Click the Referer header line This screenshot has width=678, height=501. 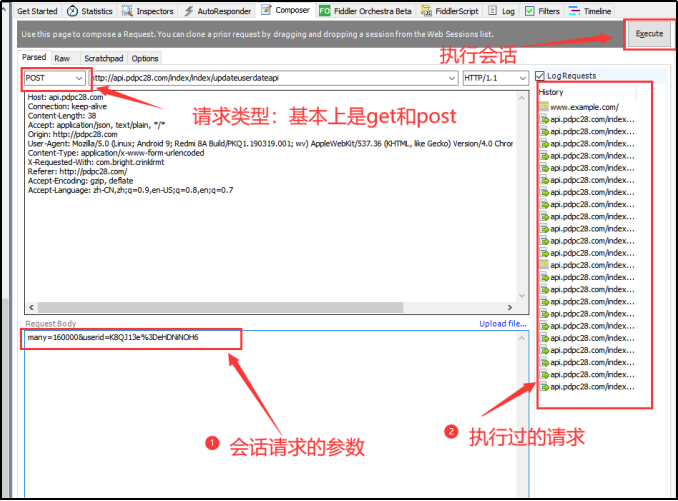point(77,172)
